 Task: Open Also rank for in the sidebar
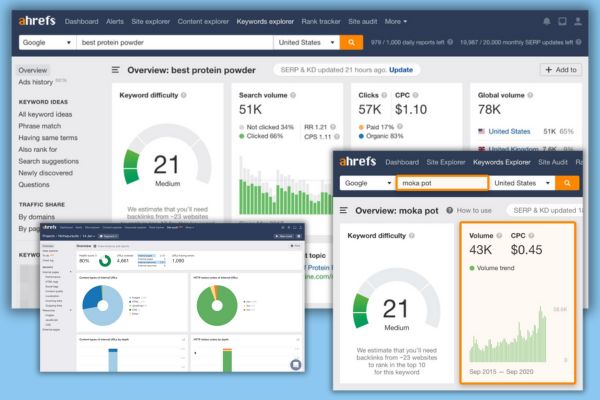38,149
